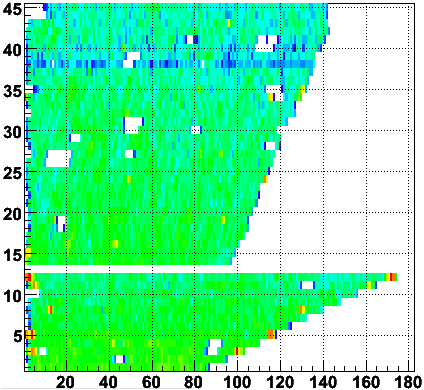This screenshot has width=424, height=390.
Task: Select the vertical axis label 20
Action: 12,215
